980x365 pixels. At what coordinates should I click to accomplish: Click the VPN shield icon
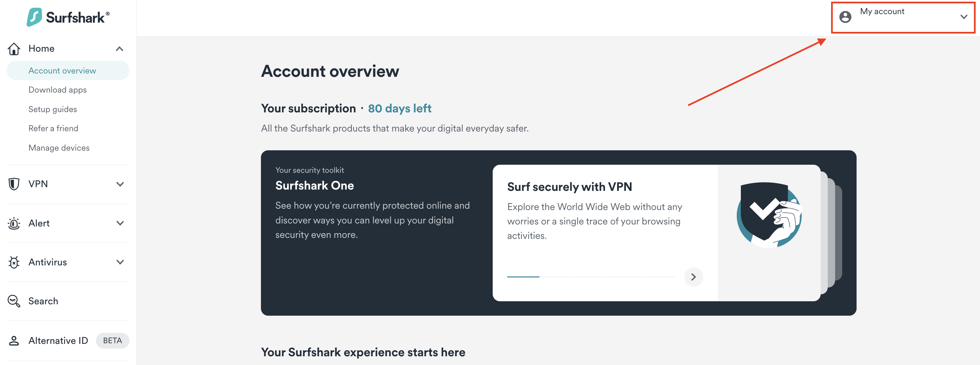click(14, 184)
